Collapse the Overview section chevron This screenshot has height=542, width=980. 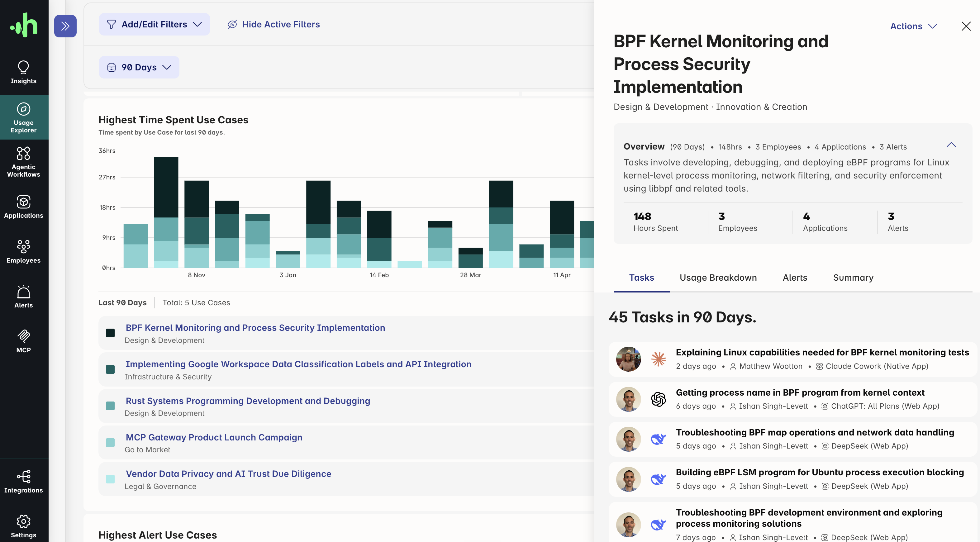[x=951, y=145]
